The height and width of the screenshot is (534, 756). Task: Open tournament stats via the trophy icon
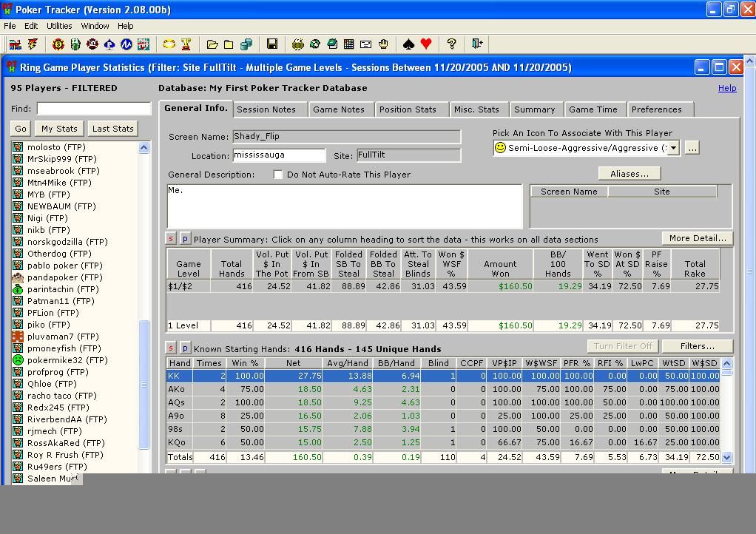point(186,44)
